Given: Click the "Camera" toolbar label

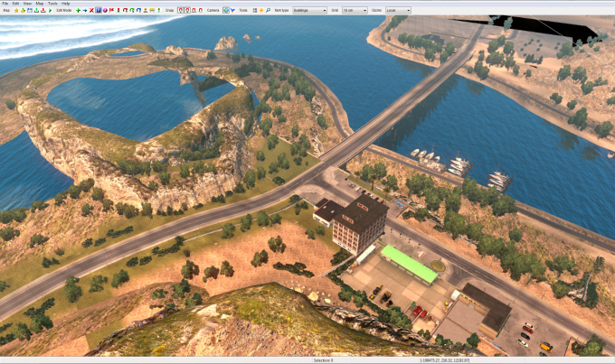Looking at the screenshot, I should (x=213, y=10).
